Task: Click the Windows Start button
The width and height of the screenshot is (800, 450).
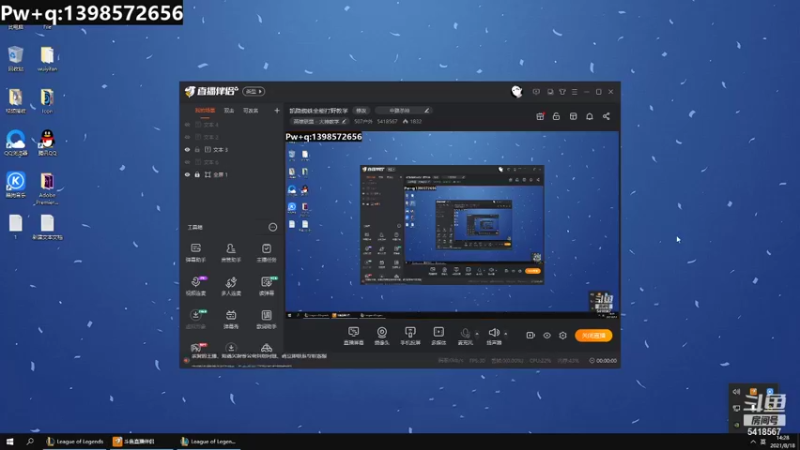Action: tap(10, 441)
